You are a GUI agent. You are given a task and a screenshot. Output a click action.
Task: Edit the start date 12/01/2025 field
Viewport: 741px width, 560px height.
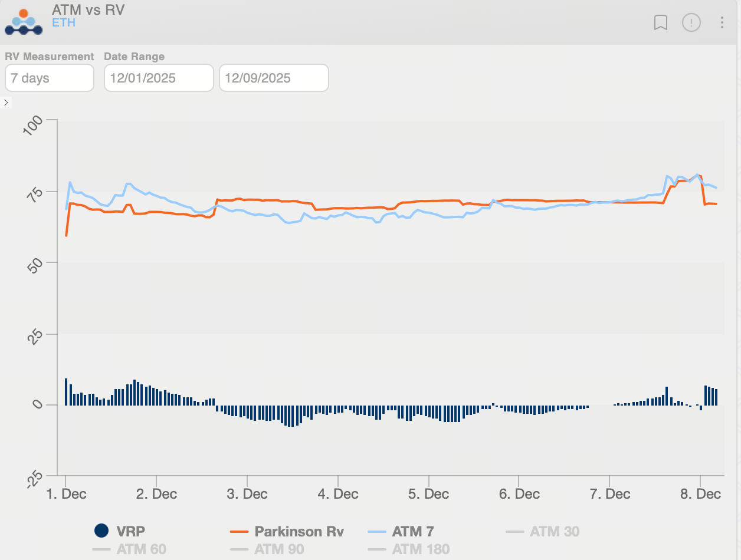(159, 78)
